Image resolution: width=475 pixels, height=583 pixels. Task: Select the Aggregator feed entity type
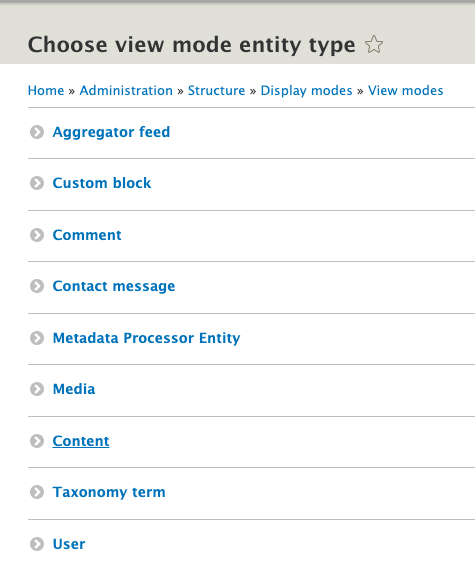pos(111,132)
